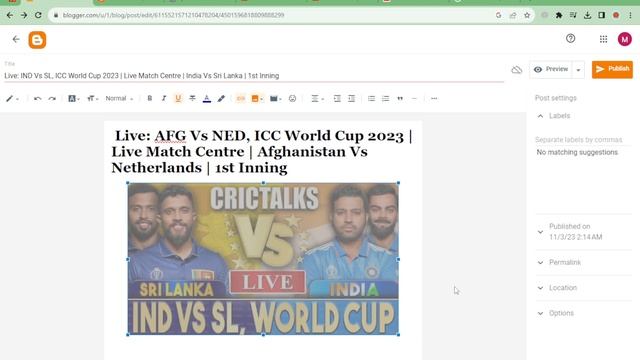Click the labels input field

[583, 140]
